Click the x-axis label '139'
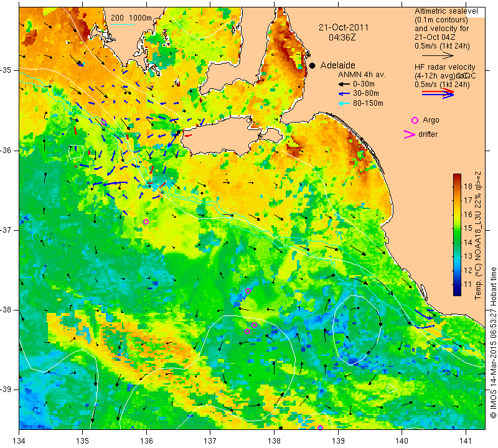The height and width of the screenshot is (448, 498). (x=338, y=441)
